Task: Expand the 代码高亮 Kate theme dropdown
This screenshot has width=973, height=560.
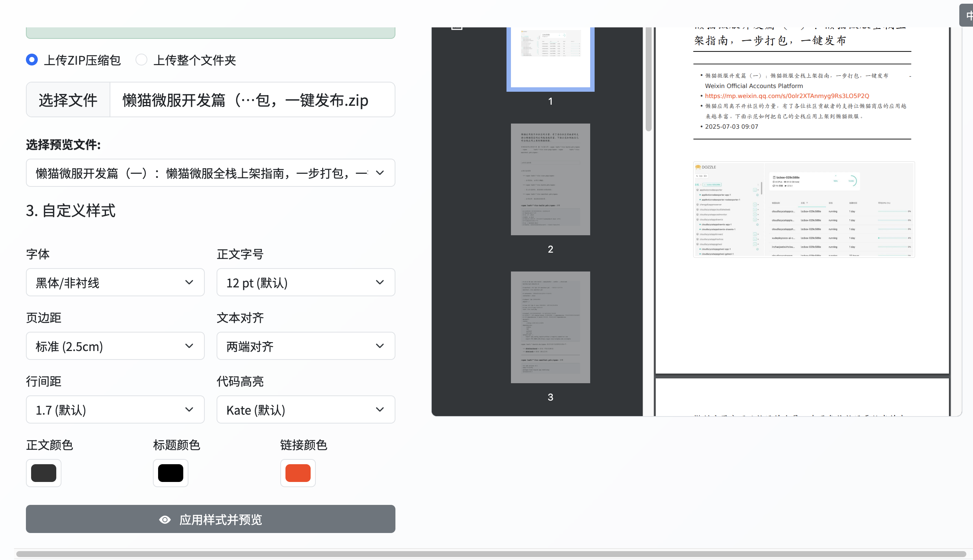Action: 306,409
